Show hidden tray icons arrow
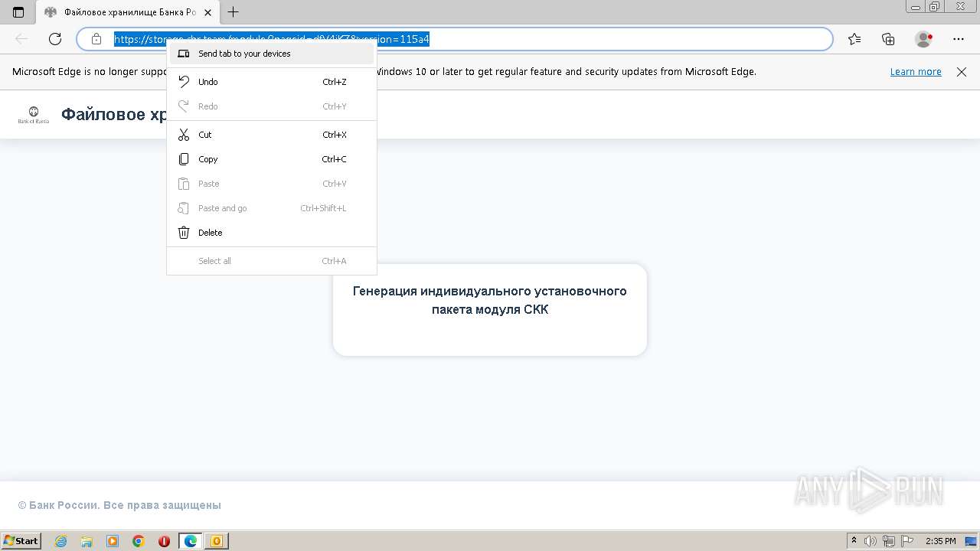The image size is (980, 551). click(854, 541)
